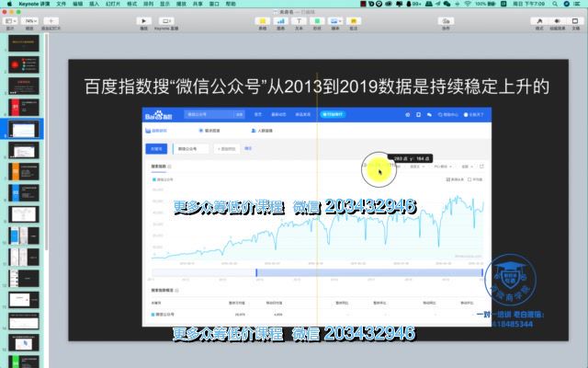Open the Animate (动画效果) inspector icon
The image size is (588, 368).
pyautogui.click(x=558, y=21)
